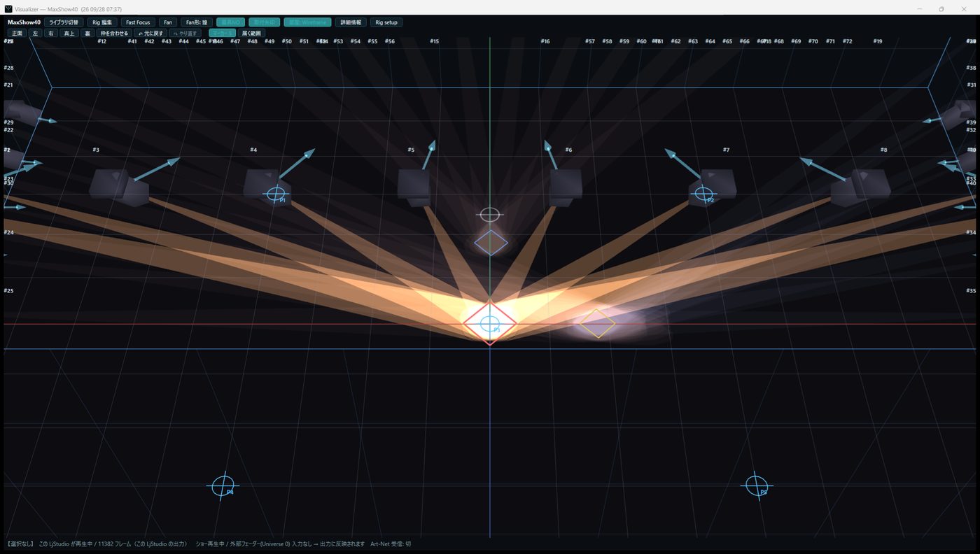Select the P1 crosshair marker
This screenshot has height=554, width=980.
click(276, 194)
